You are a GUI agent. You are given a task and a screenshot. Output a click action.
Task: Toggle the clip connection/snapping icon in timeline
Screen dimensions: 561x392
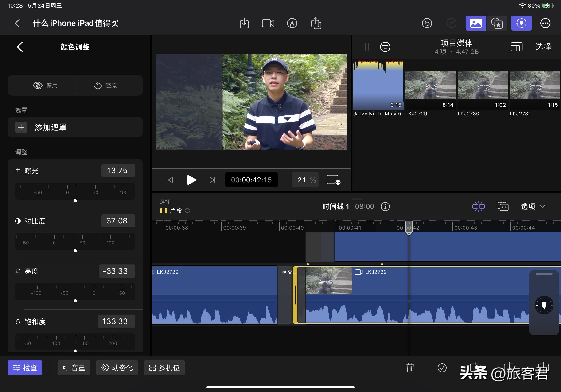coord(478,207)
